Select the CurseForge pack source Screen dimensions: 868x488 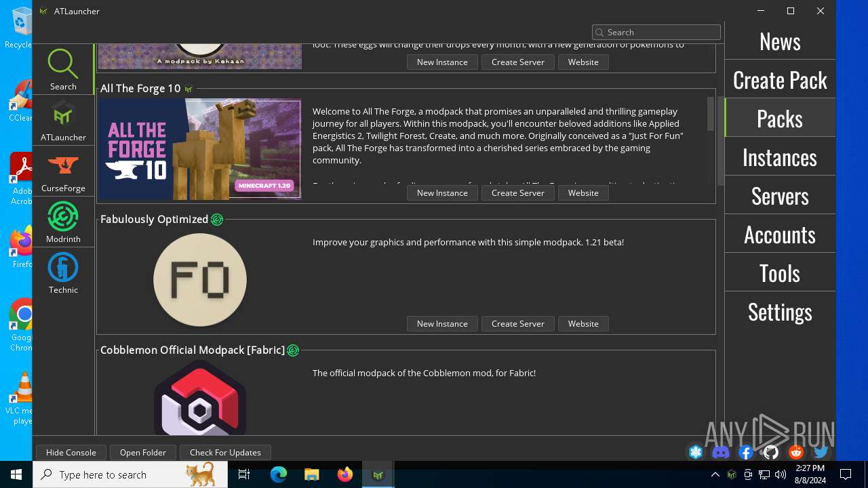(63, 171)
